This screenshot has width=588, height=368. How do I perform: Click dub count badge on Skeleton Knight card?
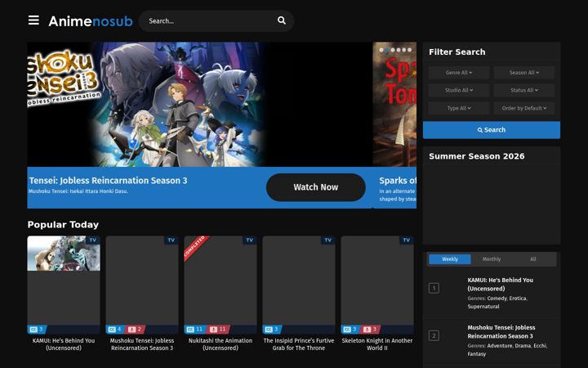click(371, 330)
